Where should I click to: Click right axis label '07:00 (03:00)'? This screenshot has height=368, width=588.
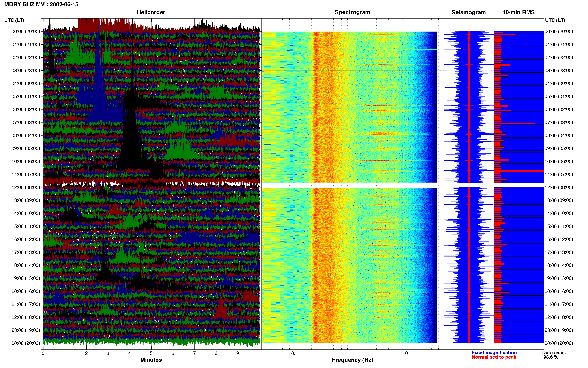tap(559, 122)
